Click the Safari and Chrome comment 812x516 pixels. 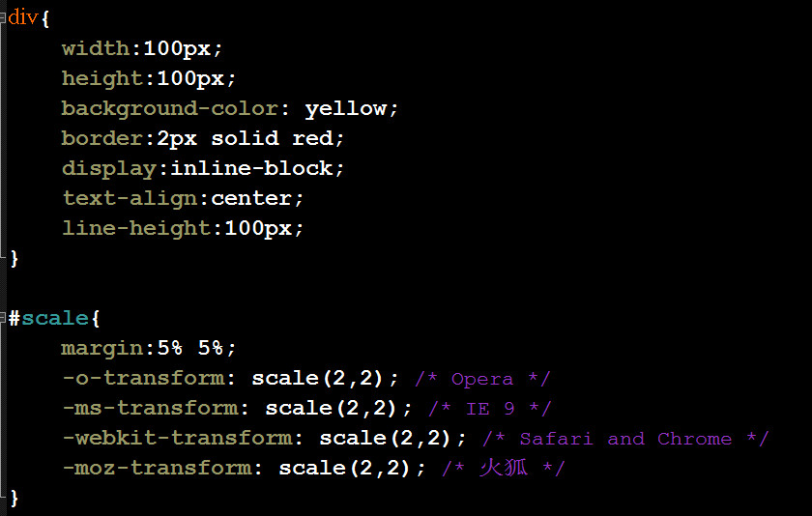[624, 438]
